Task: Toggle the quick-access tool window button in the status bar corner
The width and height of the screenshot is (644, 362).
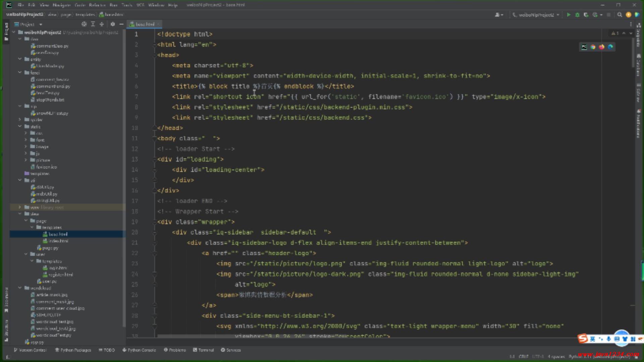Action: pos(7,357)
